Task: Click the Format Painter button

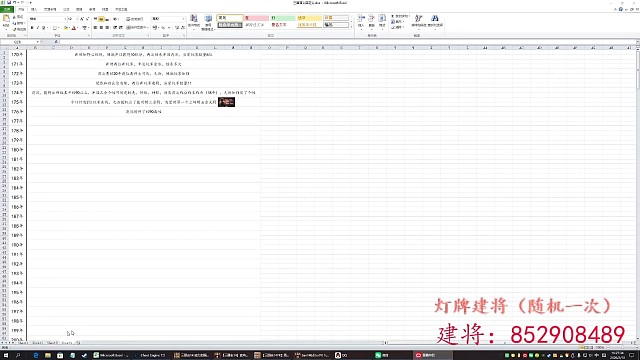Action: [x=20, y=29]
